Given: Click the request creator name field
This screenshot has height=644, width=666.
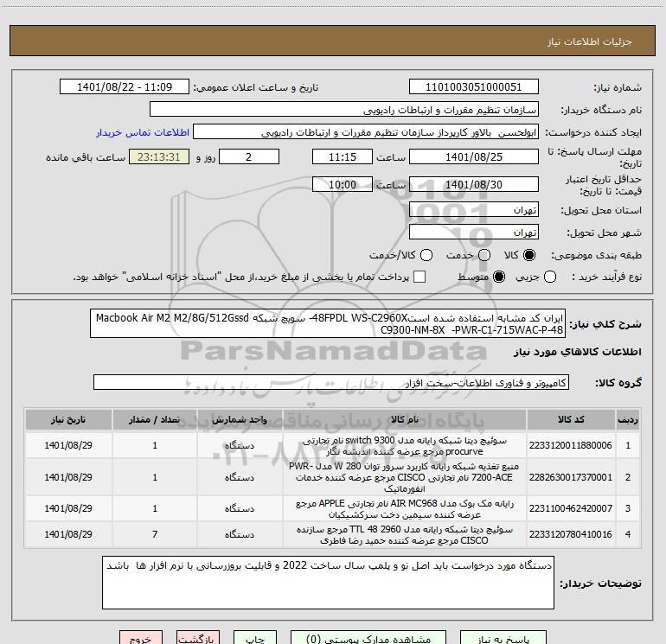Looking at the screenshot, I should tap(366, 132).
